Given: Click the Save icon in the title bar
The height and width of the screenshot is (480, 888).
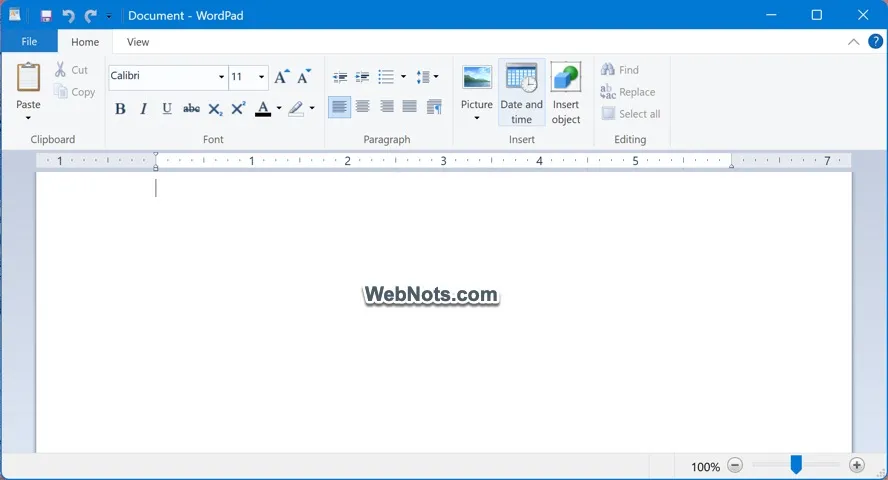Looking at the screenshot, I should point(46,16).
